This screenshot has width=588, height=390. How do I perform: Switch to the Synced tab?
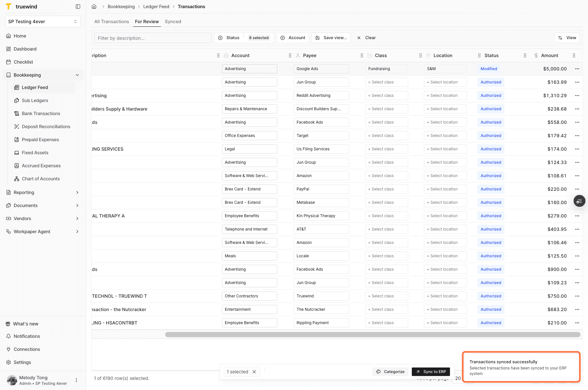[x=173, y=22]
